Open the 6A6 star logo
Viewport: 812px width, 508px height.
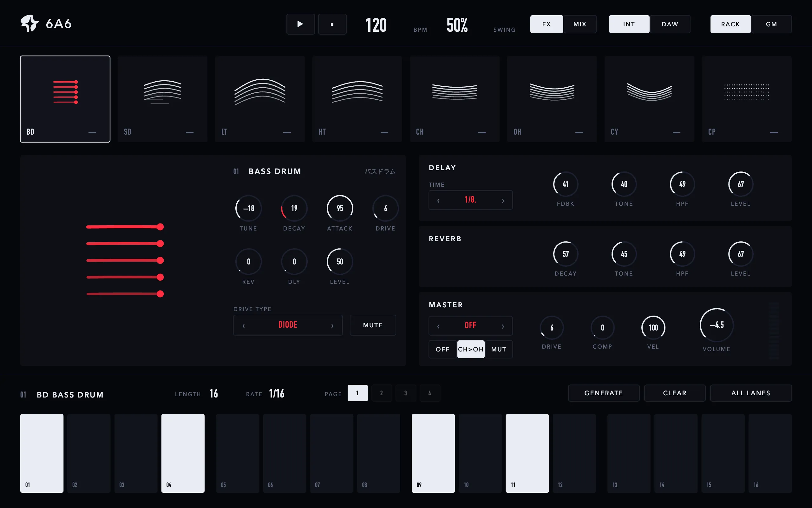point(29,23)
